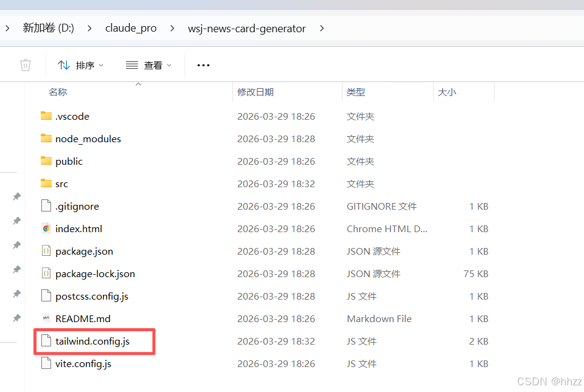The image size is (584, 392).
Task: Click the wsj-news-card-generator breadcrumb
Action: pos(246,29)
